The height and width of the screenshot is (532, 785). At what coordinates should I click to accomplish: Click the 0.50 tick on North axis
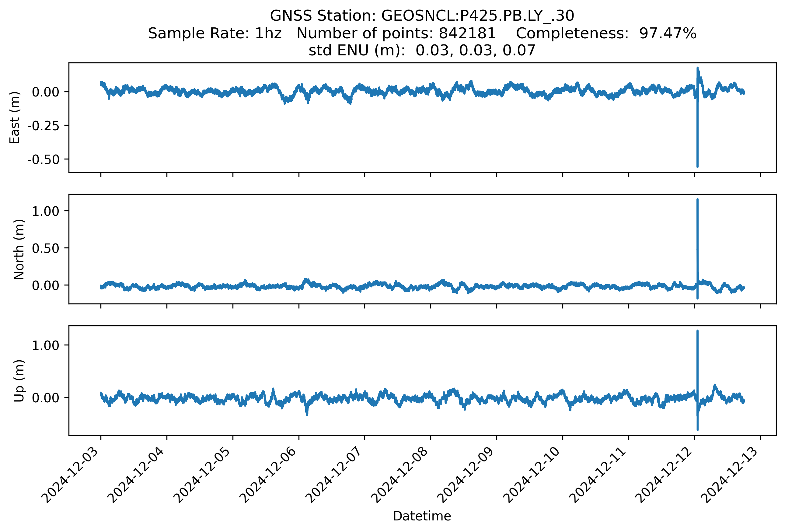(46, 248)
